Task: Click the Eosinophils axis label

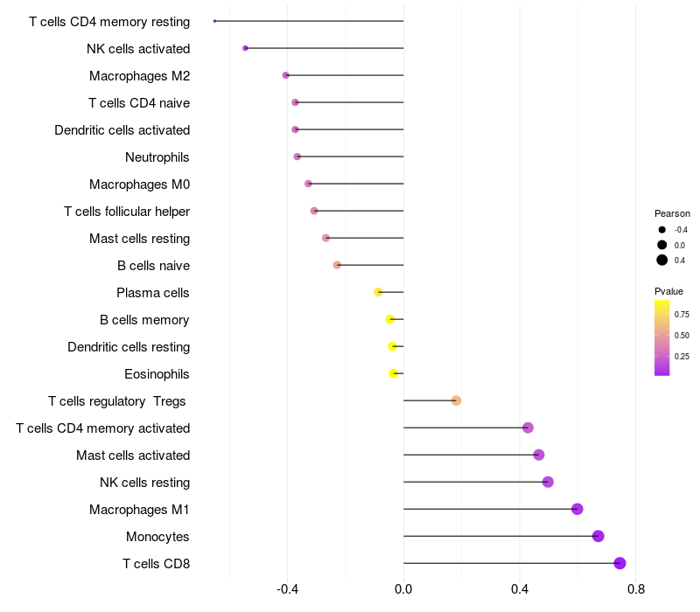Action: 157,374
